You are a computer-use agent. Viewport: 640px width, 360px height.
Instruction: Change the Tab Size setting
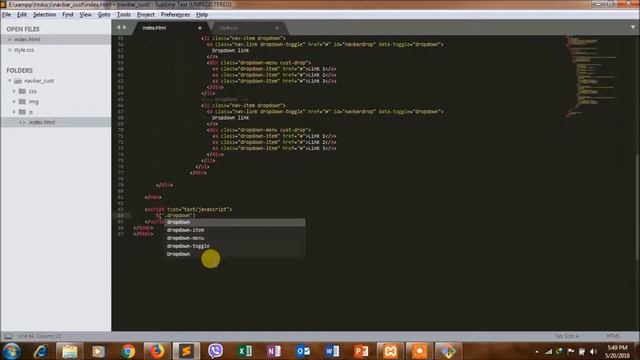pos(567,336)
